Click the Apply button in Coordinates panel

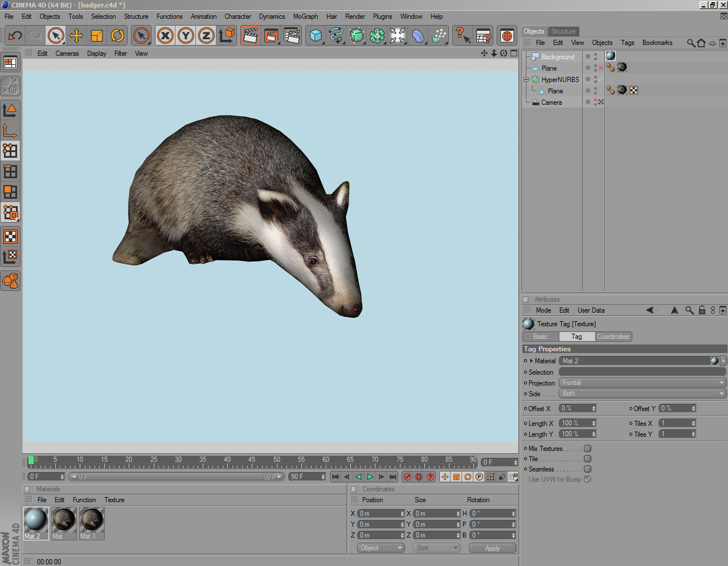(x=492, y=548)
